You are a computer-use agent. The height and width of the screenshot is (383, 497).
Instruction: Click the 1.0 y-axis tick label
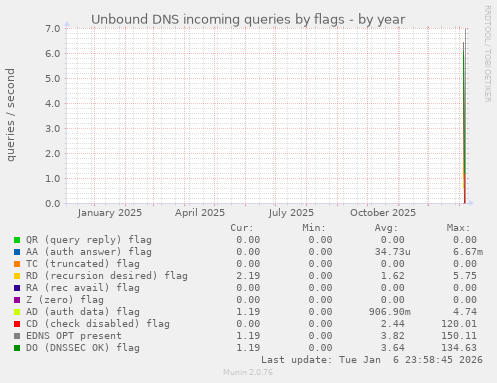tap(53, 178)
